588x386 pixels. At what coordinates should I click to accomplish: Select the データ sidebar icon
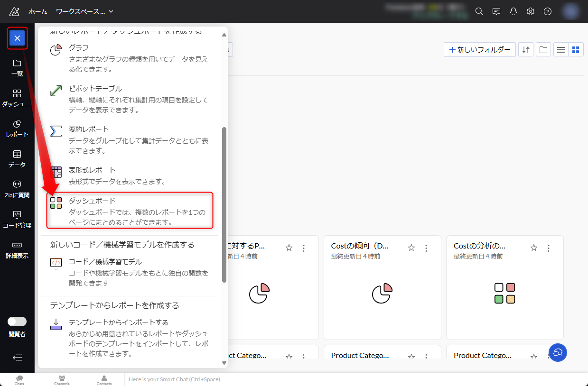(x=17, y=158)
